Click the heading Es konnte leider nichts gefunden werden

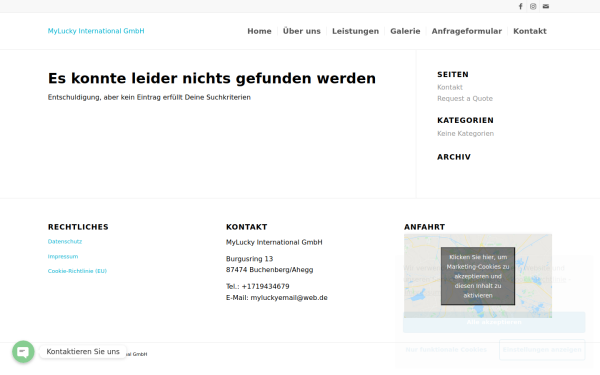212,78
